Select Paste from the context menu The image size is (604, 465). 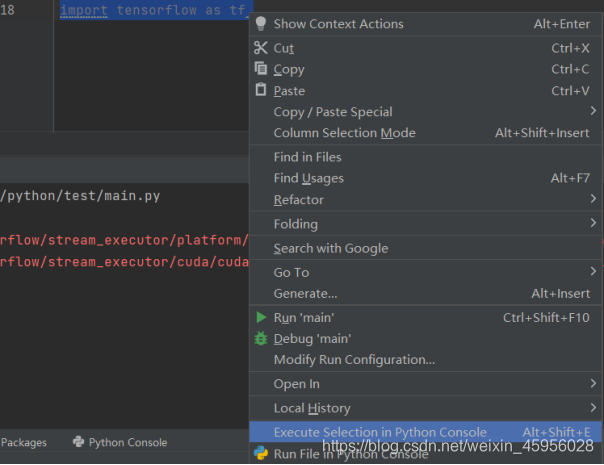point(425,91)
